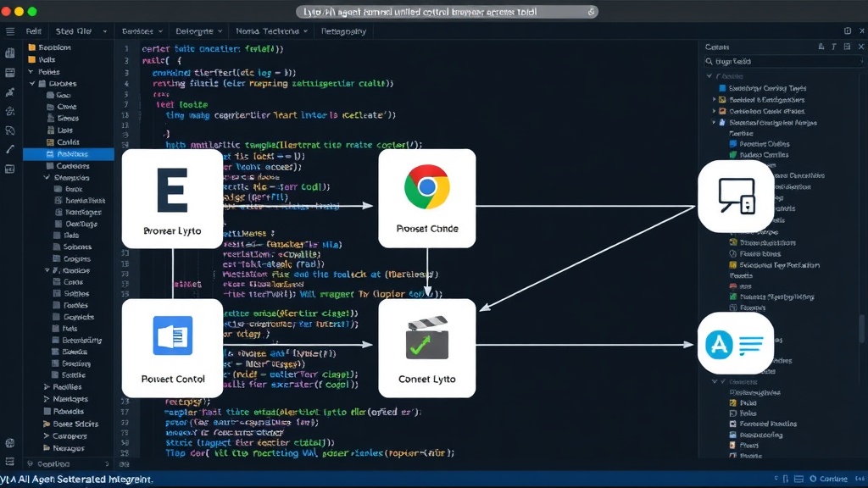
Task: Select the Crone folder in the file tree
Action: click(x=61, y=107)
